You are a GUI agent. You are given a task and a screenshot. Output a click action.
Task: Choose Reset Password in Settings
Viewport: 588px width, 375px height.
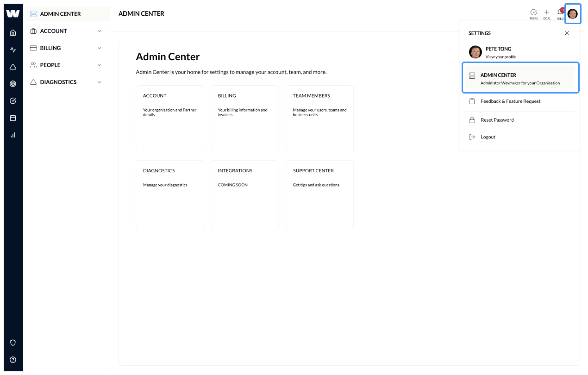pos(497,120)
